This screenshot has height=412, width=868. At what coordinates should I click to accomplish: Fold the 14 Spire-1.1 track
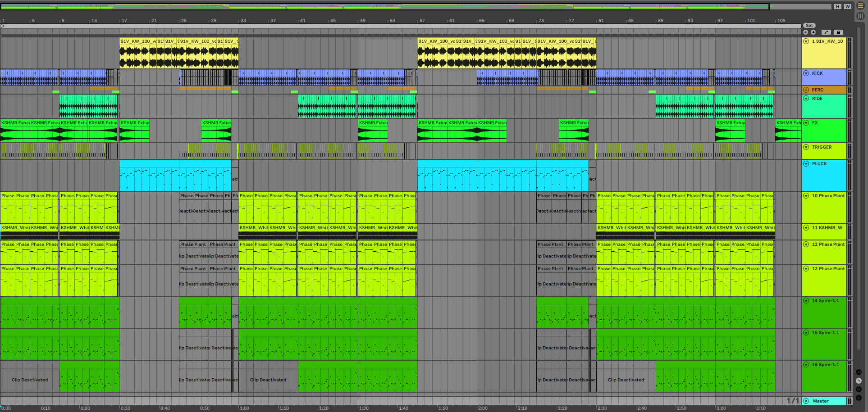point(806,301)
